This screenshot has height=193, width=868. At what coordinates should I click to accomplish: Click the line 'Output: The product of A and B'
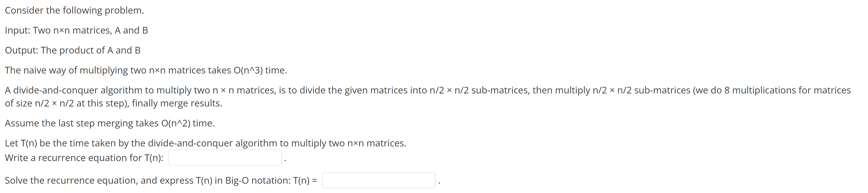coord(73,50)
